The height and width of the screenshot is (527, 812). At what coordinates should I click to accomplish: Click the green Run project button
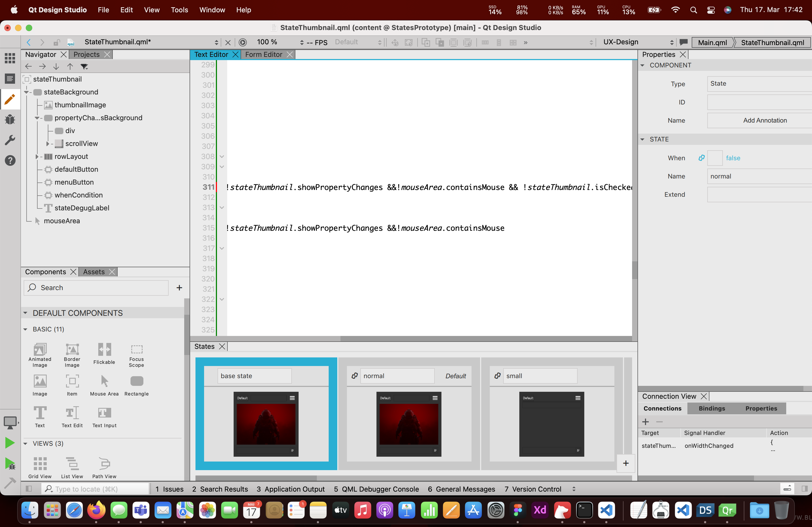coord(10,443)
